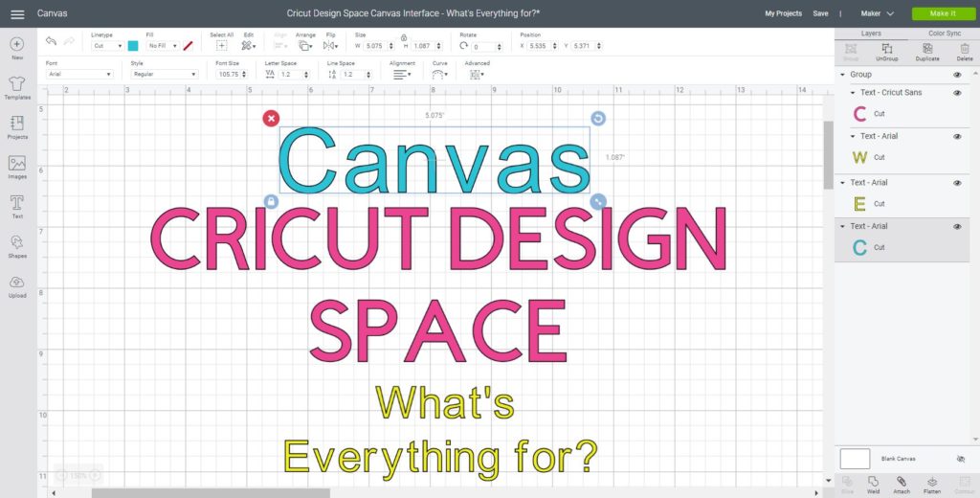Viewport: 980px width, 498px height.
Task: Click the Canvas title label
Action: point(52,13)
